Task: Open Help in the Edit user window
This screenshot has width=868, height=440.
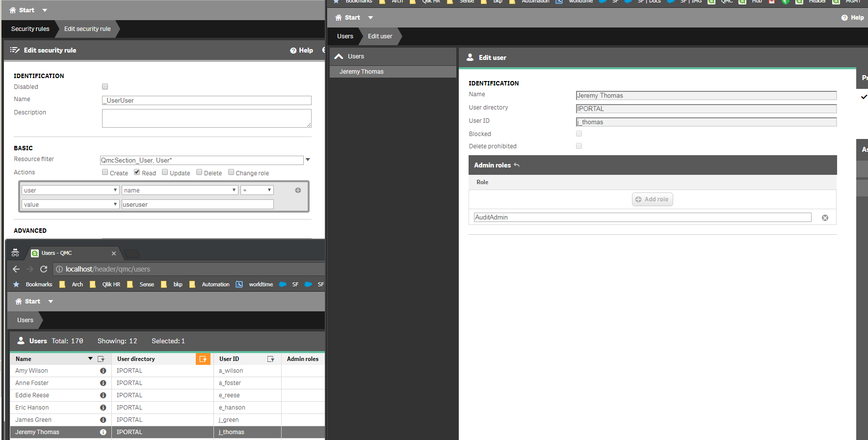Action: point(852,18)
